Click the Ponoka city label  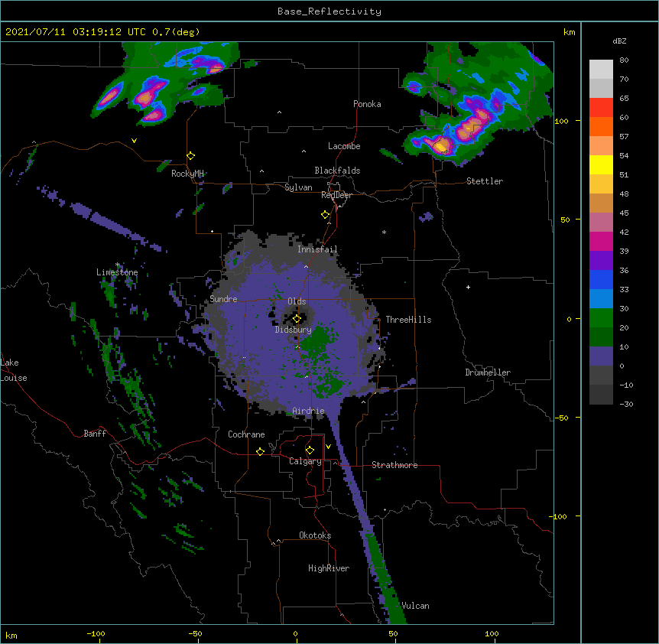click(x=367, y=104)
